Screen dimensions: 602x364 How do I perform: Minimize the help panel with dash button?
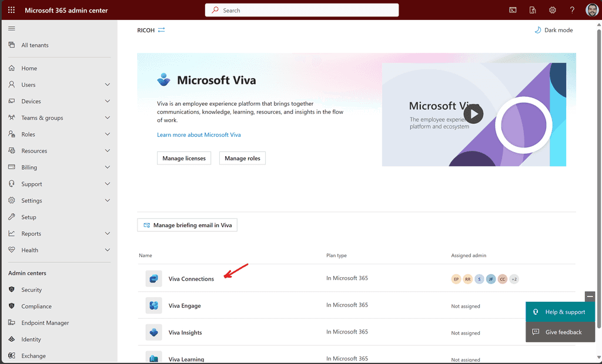(590, 296)
